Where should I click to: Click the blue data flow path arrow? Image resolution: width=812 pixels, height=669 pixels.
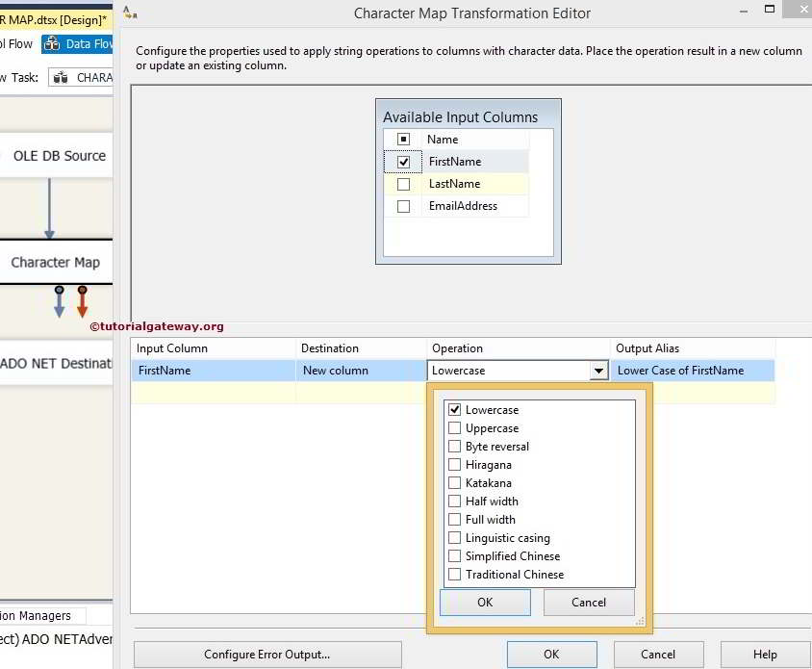click(x=58, y=303)
